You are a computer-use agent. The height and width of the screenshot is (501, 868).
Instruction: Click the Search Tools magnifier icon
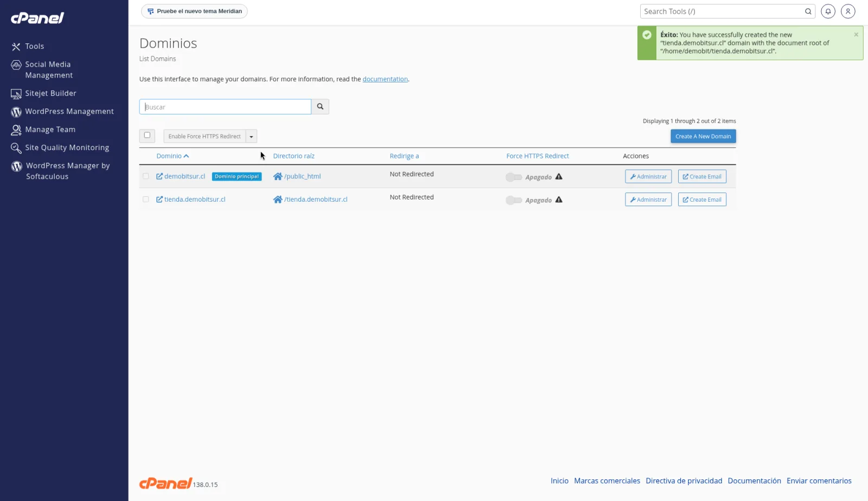808,11
